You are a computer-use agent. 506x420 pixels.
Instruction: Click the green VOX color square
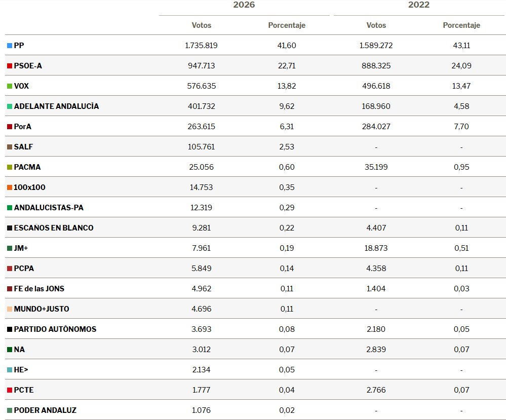click(10, 87)
